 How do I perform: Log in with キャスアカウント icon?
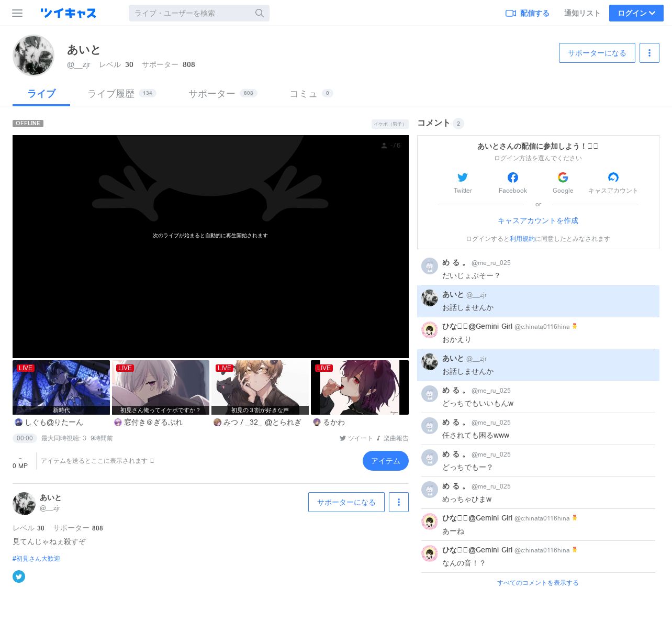pos(613,178)
